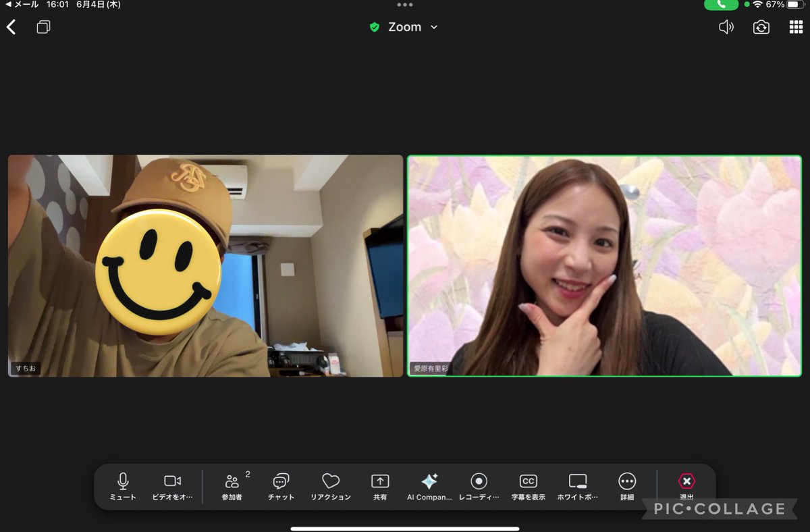Image resolution: width=810 pixels, height=532 pixels.
Task: Change gallery layout with grid icon
Action: pos(796,27)
